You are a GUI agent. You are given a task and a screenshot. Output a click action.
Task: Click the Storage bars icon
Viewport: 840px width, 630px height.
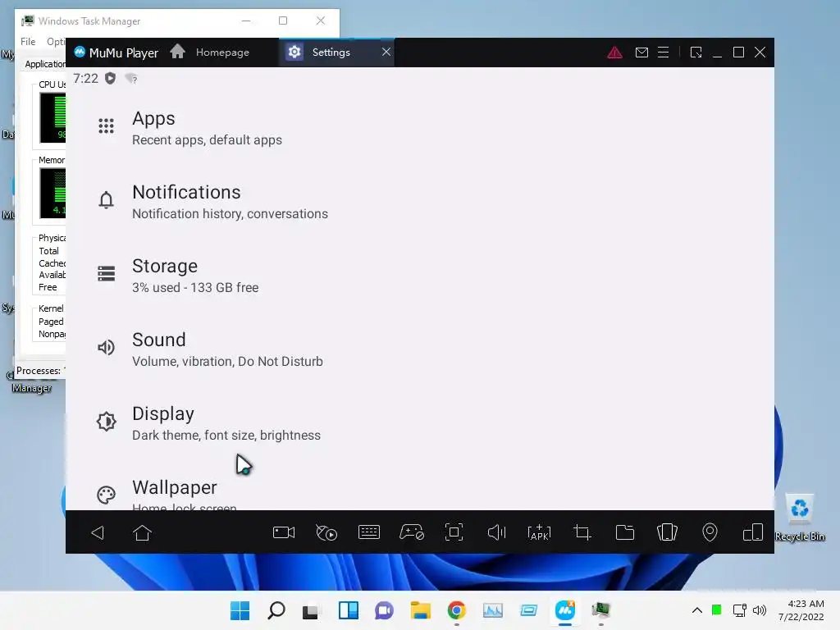(x=106, y=273)
